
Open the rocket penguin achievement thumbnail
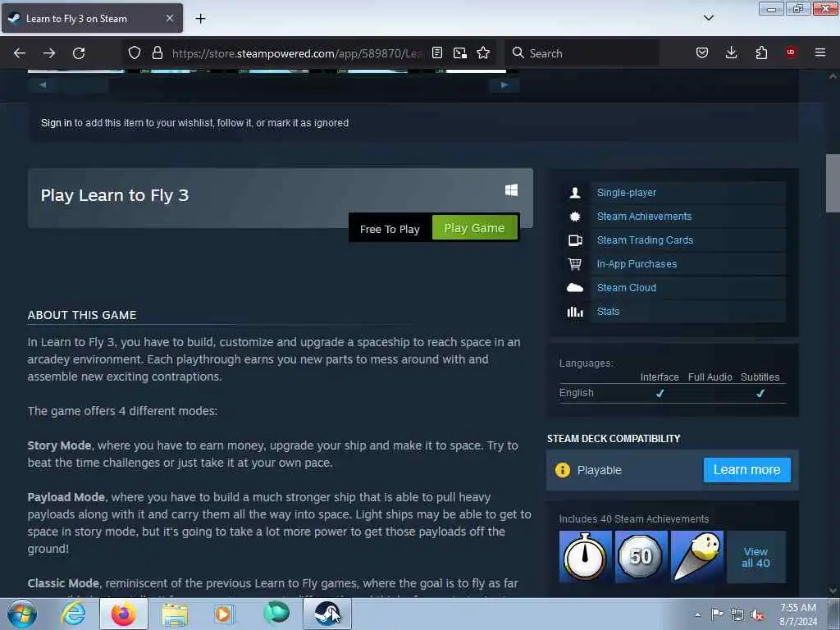697,557
